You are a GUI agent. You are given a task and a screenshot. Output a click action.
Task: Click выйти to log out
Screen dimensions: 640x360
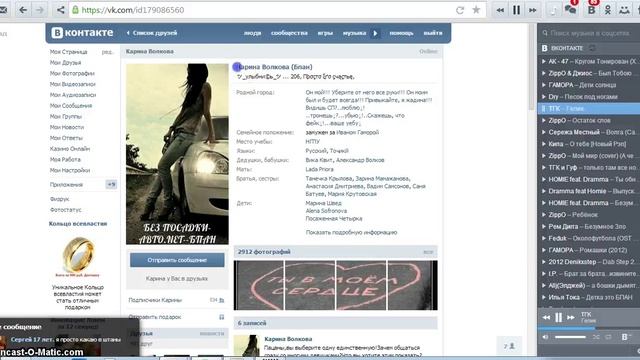(x=433, y=33)
